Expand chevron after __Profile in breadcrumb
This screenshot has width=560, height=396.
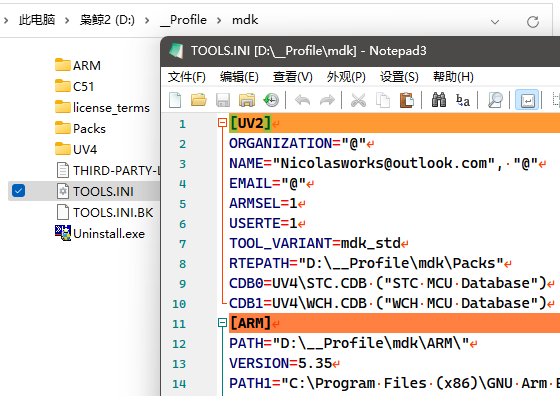pyautogui.click(x=219, y=20)
